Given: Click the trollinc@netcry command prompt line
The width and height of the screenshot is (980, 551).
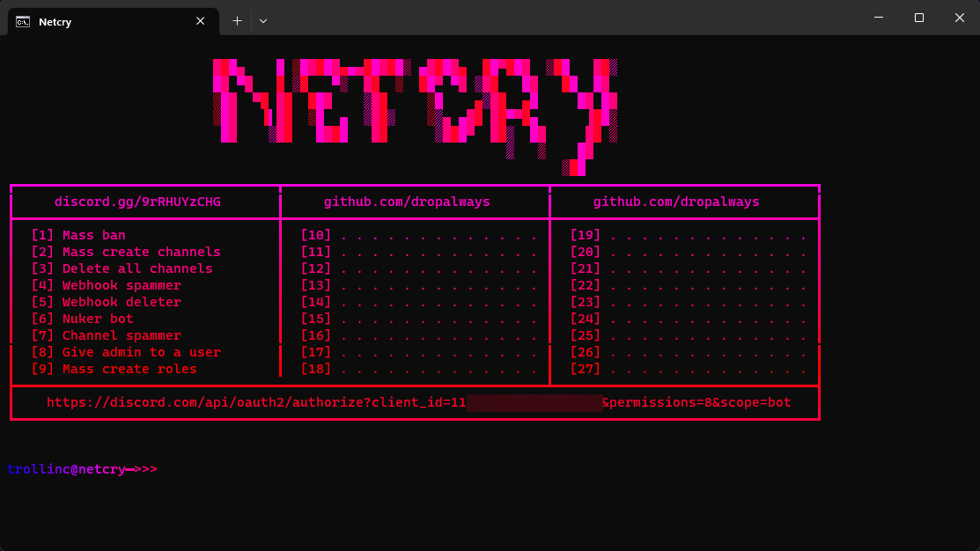Looking at the screenshot, I should click(x=82, y=468).
